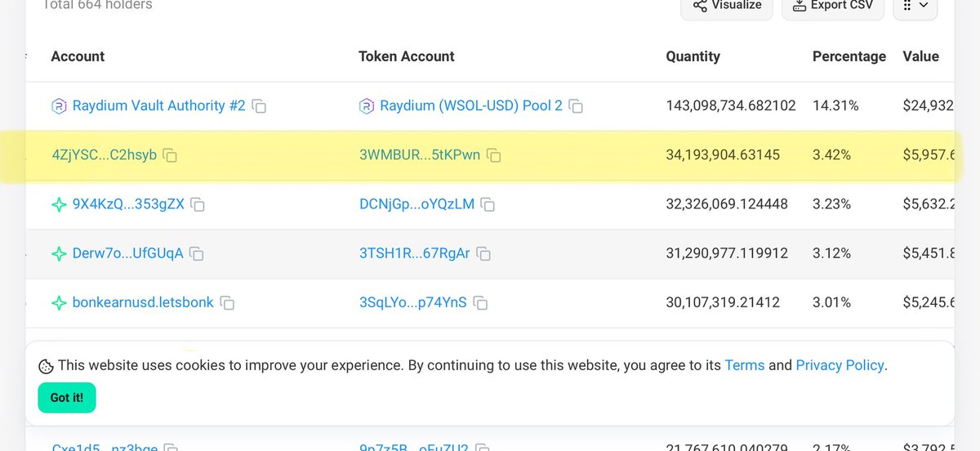Select quantity 34,193,904.63145
The width and height of the screenshot is (980, 451).
pyautogui.click(x=723, y=155)
